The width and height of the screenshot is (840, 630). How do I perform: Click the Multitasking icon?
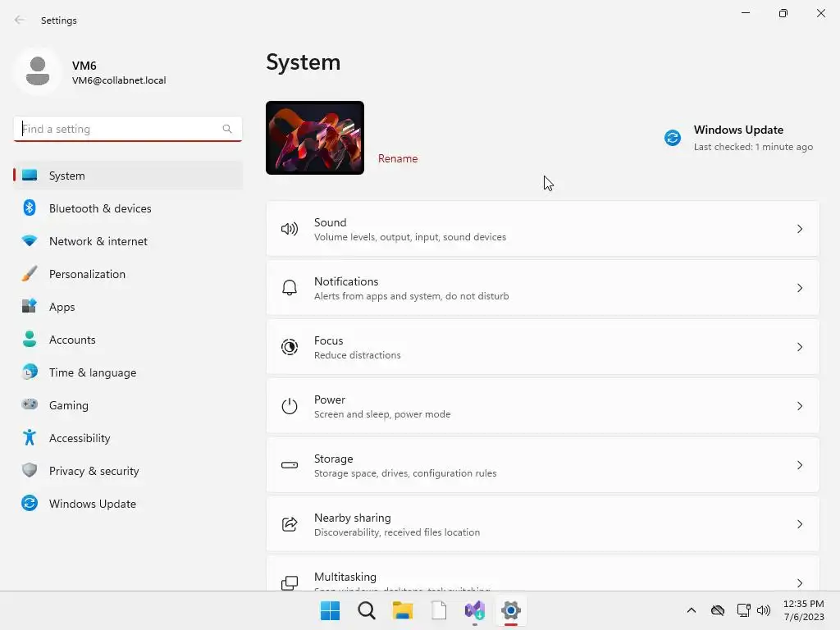point(290,583)
